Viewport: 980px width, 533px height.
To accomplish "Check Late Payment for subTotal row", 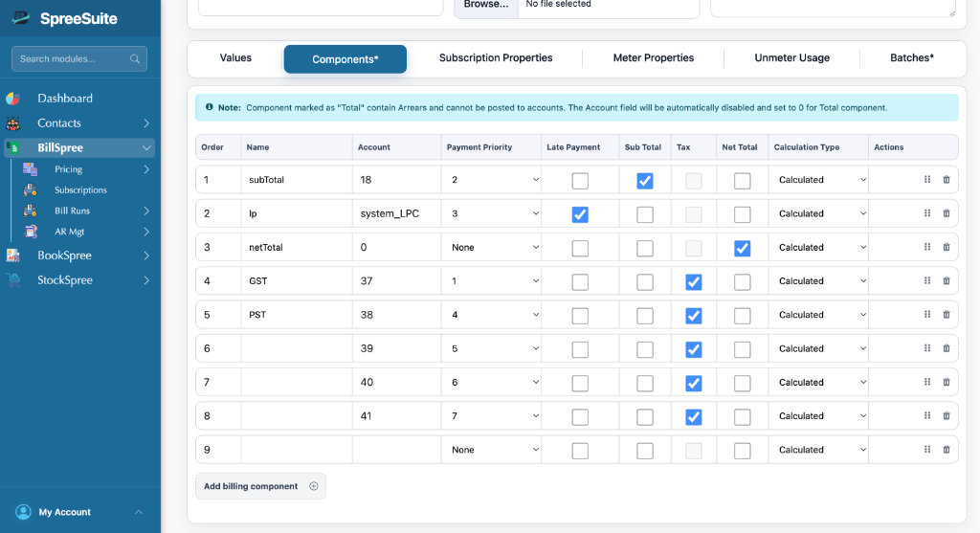I will pos(579,181).
